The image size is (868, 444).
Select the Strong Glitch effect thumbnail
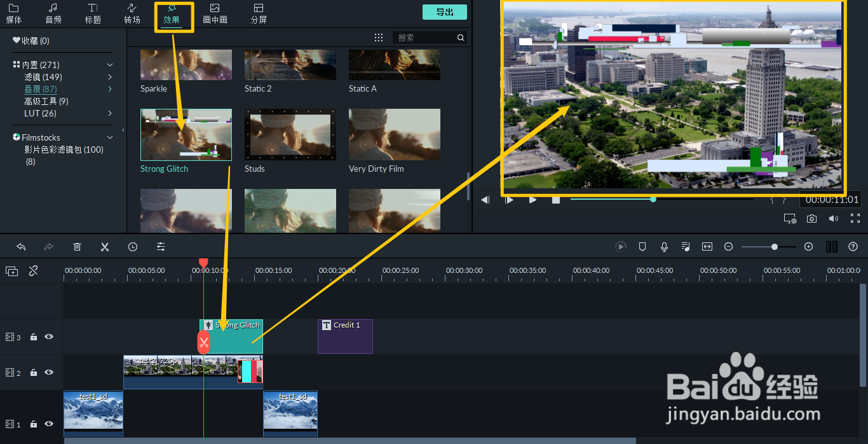point(186,134)
